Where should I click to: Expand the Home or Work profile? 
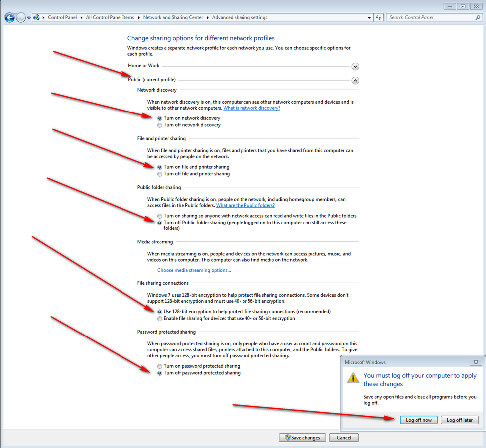click(x=355, y=66)
